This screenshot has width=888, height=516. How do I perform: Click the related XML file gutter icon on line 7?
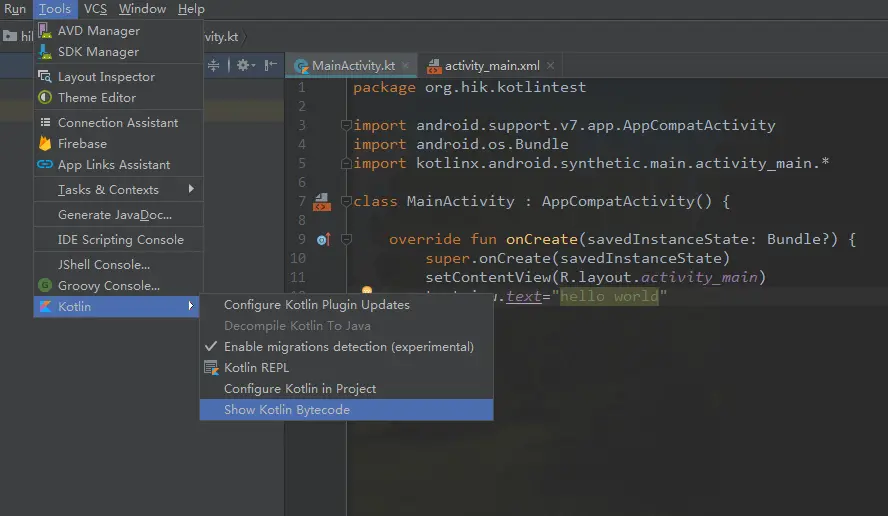[322, 201]
